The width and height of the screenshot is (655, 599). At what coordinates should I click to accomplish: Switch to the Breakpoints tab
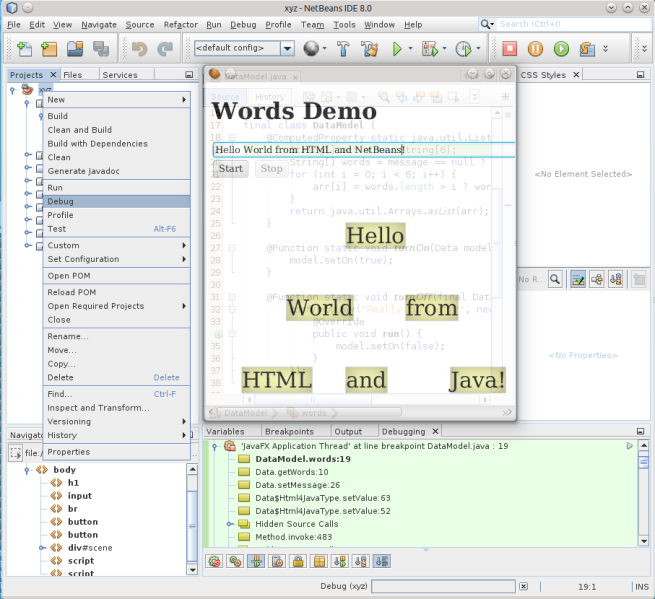click(289, 431)
